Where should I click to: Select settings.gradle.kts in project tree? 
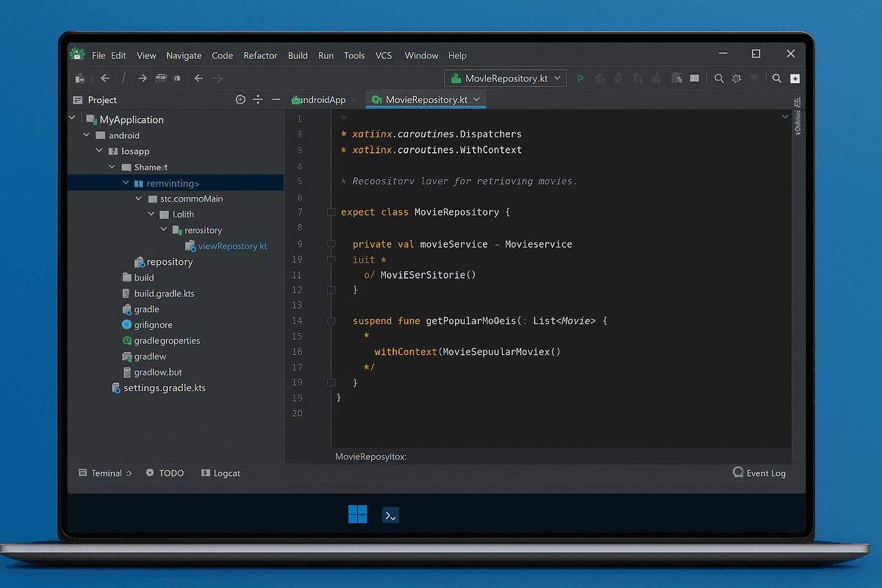coord(158,387)
